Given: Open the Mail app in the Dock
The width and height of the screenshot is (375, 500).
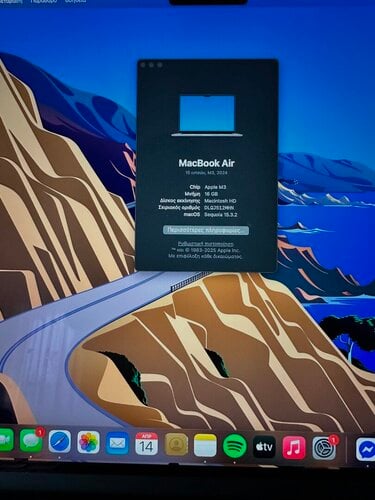Looking at the screenshot, I should pos(117,443).
